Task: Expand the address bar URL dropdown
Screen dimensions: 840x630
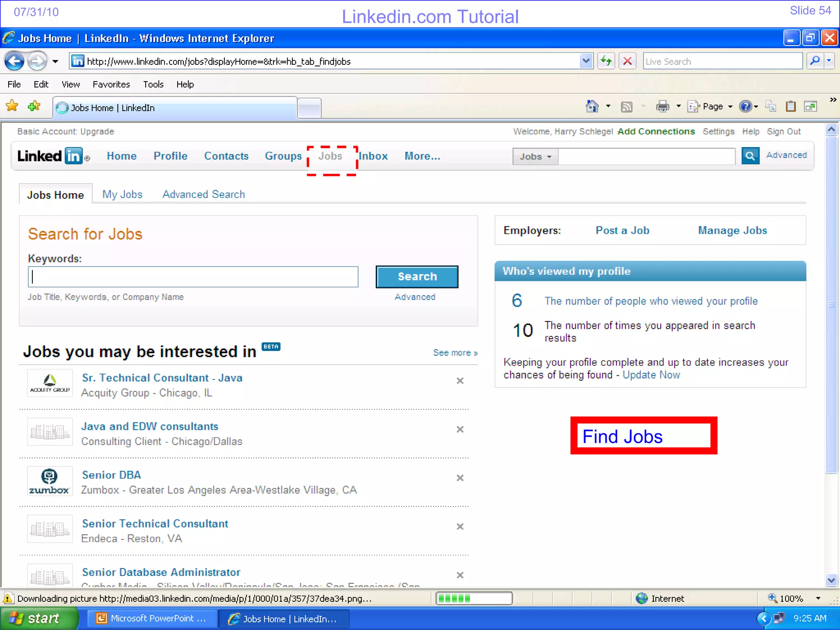Action: click(x=586, y=62)
